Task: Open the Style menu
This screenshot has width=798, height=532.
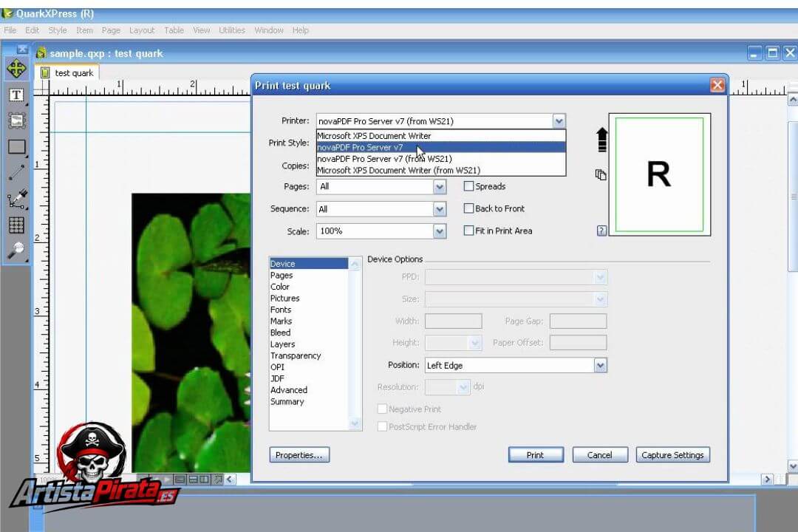Action: [x=58, y=30]
